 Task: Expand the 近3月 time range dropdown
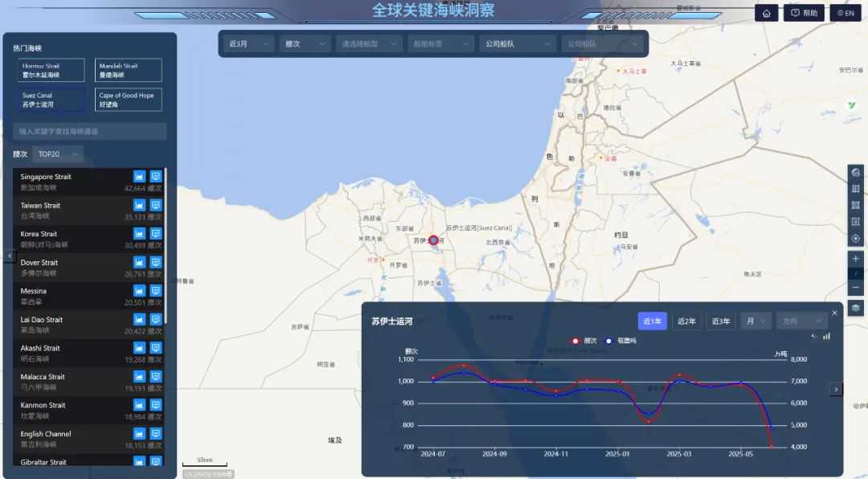[x=248, y=43]
